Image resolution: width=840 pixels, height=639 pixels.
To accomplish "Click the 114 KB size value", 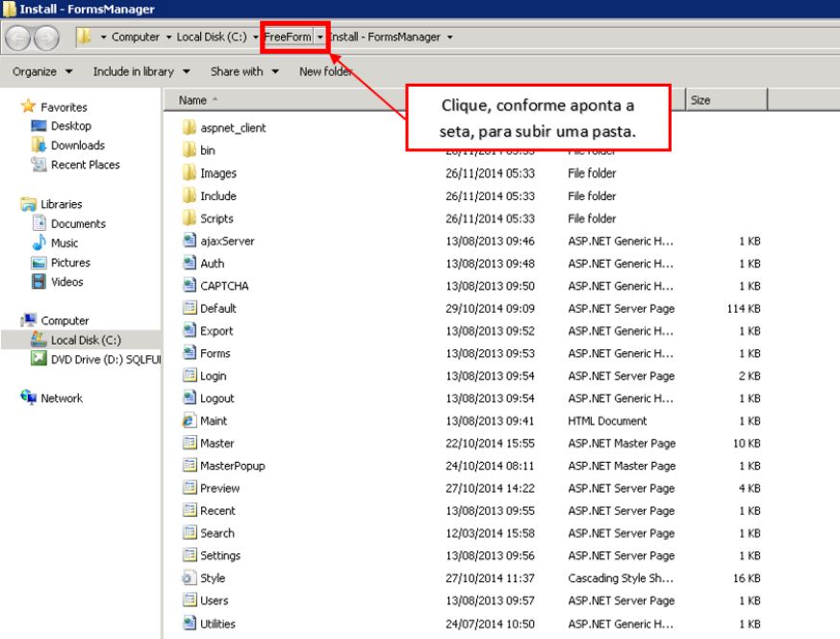I will click(744, 309).
